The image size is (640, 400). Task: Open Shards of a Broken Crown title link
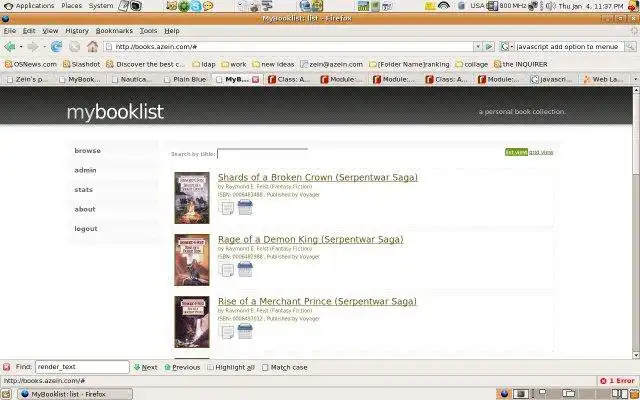coord(318,178)
